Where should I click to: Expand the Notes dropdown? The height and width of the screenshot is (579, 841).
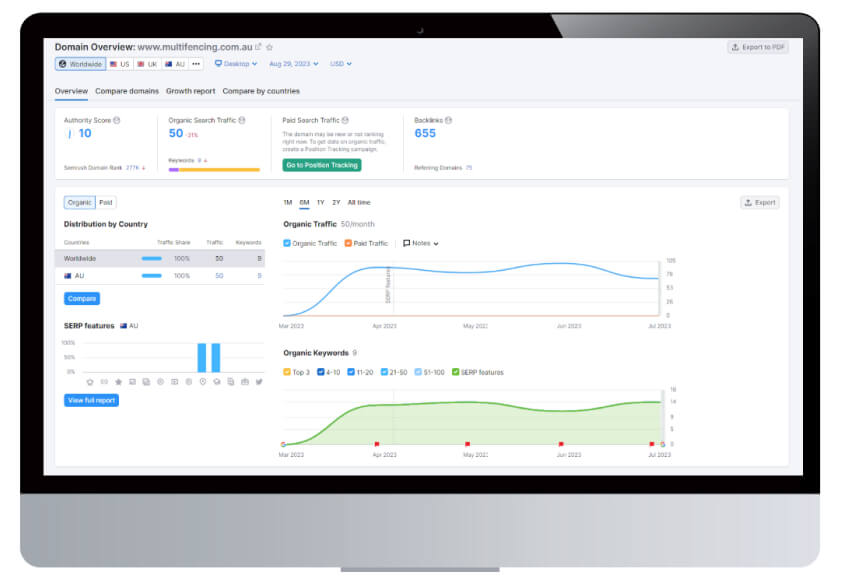pos(420,243)
